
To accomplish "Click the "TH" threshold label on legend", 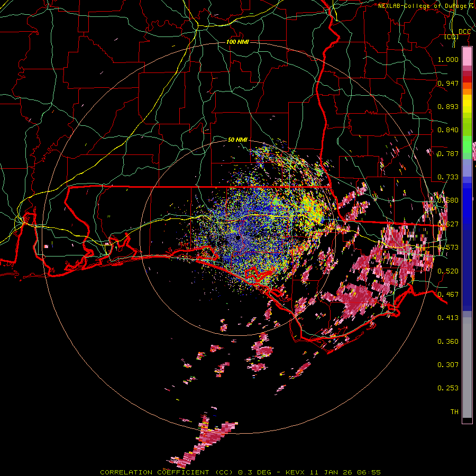I will (x=454, y=412).
